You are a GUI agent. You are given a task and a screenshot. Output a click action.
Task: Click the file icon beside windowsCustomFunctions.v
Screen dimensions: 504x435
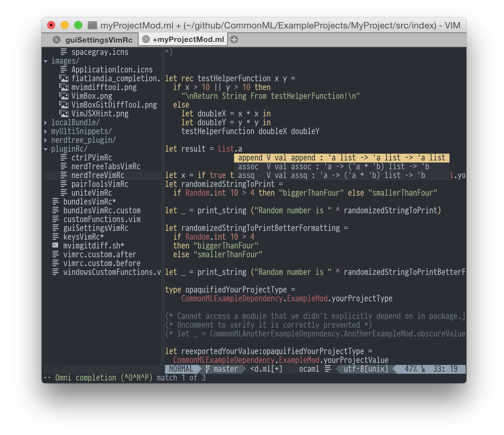56,272
